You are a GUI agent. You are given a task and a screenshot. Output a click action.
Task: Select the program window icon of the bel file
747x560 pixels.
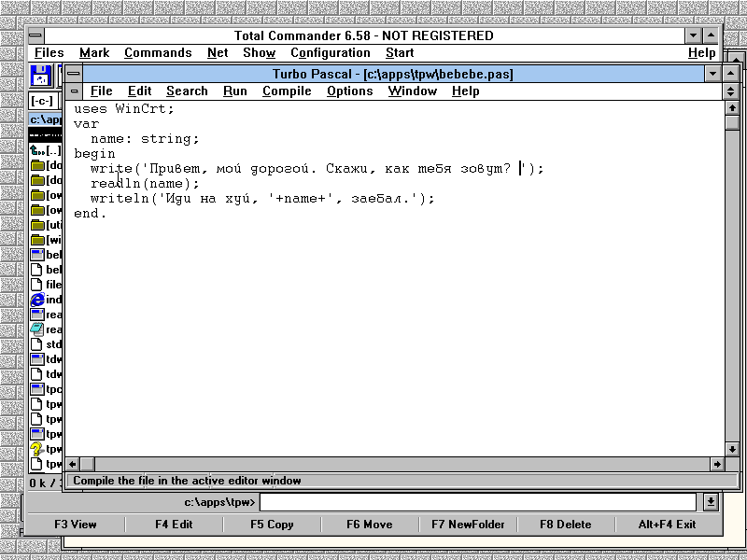(x=37, y=255)
